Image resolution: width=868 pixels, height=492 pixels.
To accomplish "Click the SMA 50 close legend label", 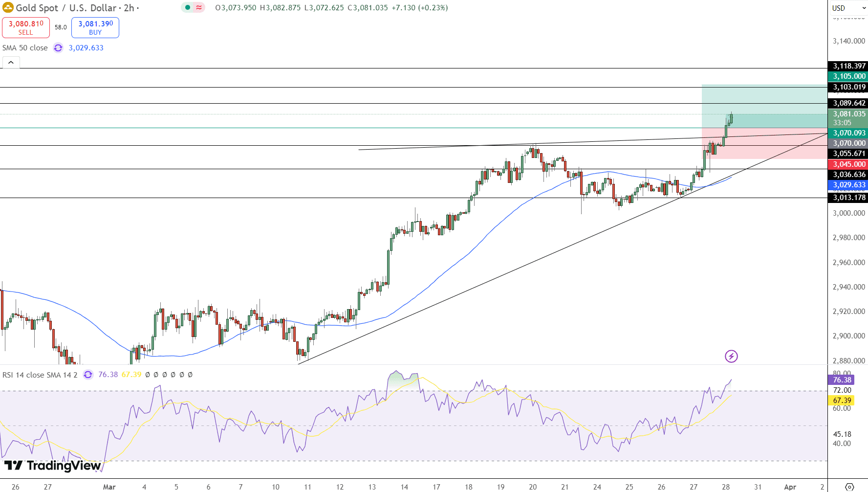I will pyautogui.click(x=25, y=48).
